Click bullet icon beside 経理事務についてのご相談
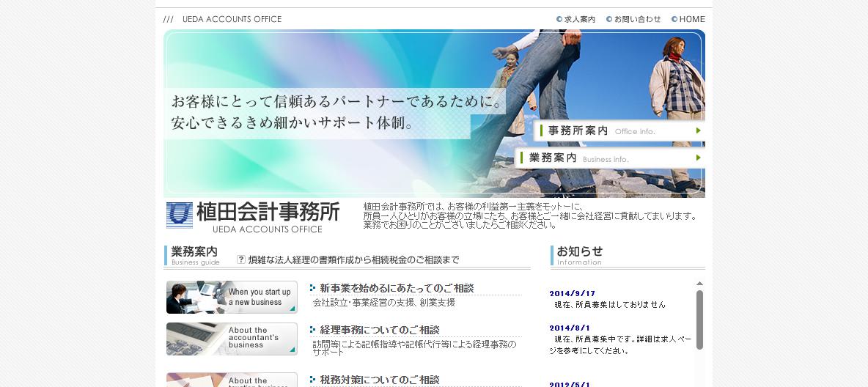Image resolution: width=868 pixels, height=387 pixels. click(313, 329)
